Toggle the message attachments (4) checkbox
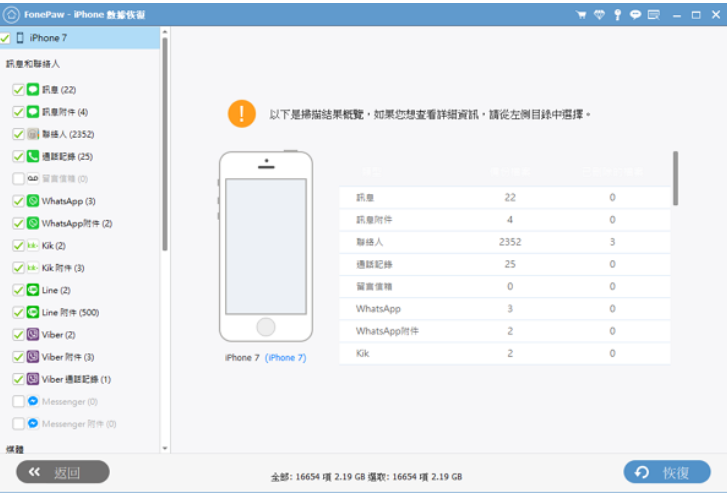Viewport: 727px width, 495px height. (x=18, y=112)
